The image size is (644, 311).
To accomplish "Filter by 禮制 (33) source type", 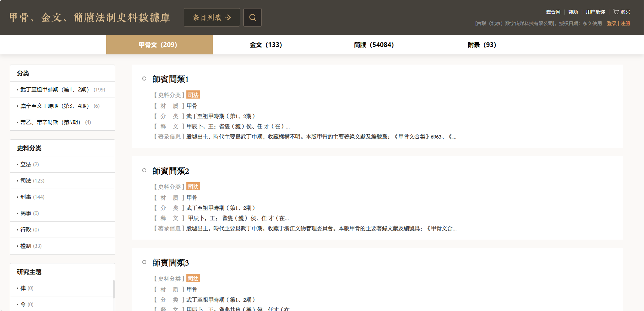I will coord(62,246).
